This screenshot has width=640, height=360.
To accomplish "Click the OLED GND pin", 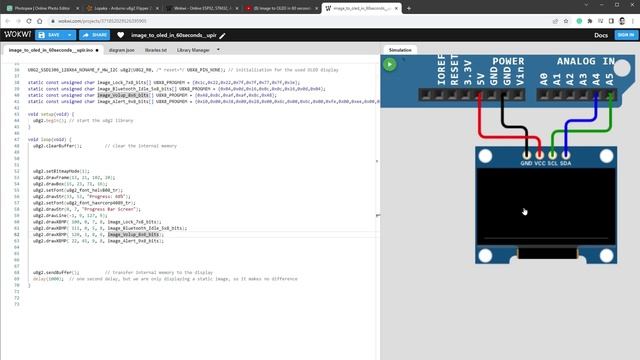I will coord(527,155).
